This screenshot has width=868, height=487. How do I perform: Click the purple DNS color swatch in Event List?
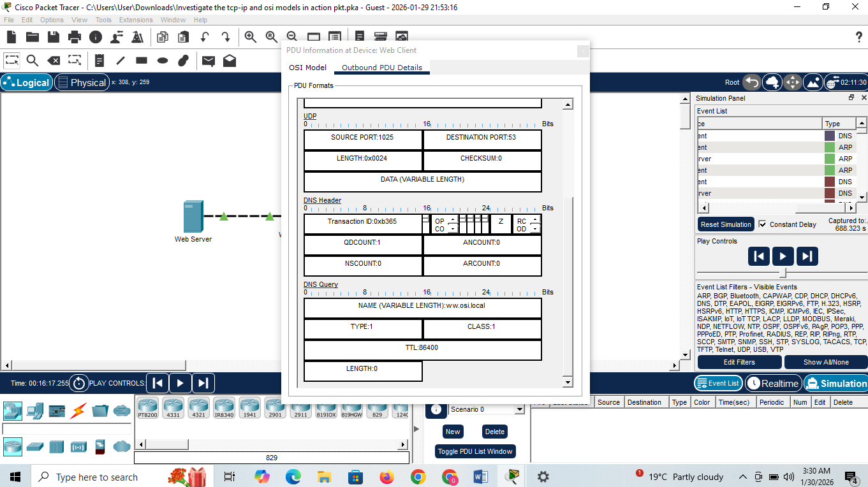[x=830, y=136]
